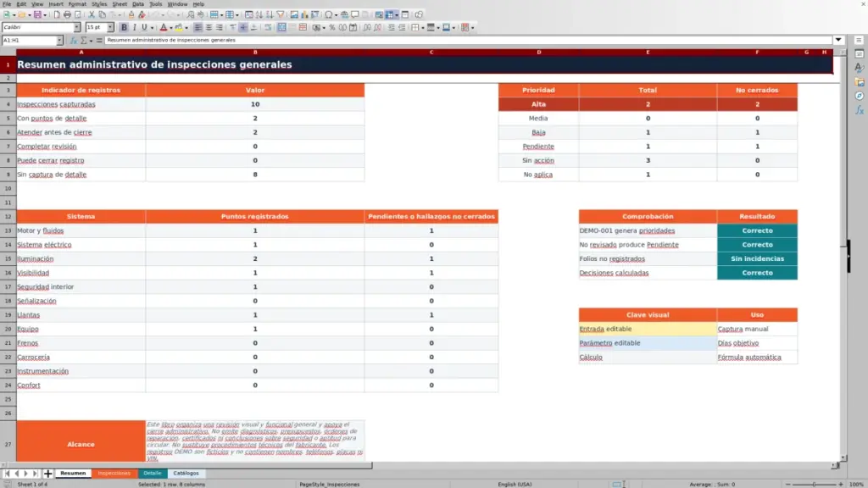Click the Merge and Center Cells icon

pos(281,28)
